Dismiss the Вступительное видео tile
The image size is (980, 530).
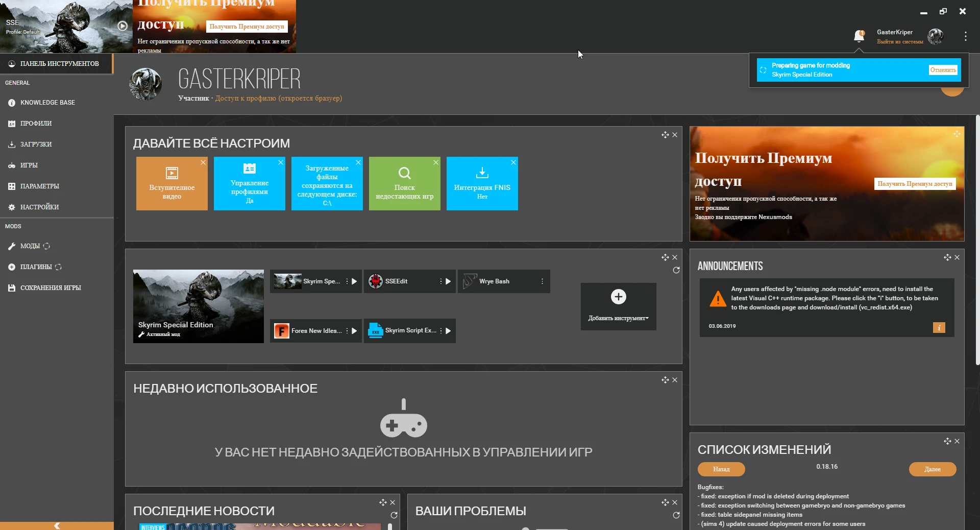[x=203, y=162]
